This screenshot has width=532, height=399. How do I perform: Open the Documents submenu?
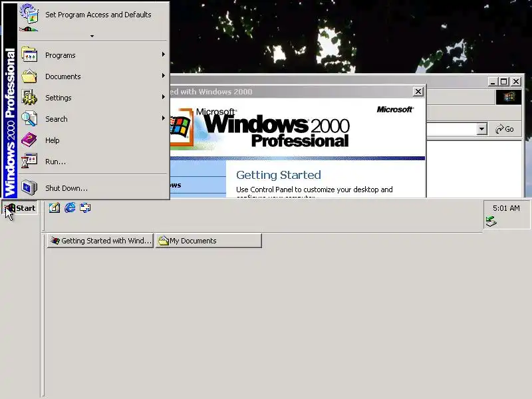(93, 76)
